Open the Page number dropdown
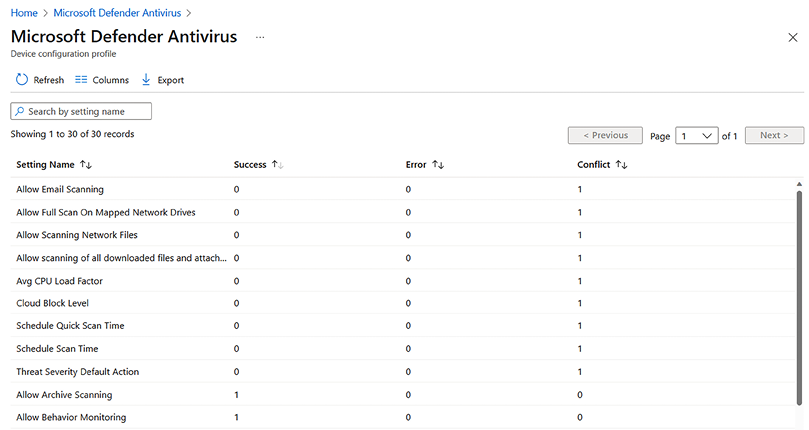Viewport: 809px width, 430px height. pyautogui.click(x=697, y=136)
